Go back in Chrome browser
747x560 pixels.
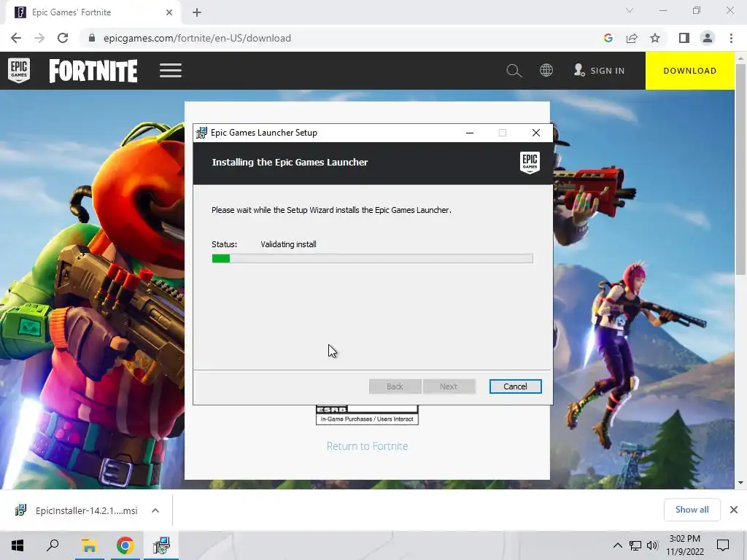[16, 38]
